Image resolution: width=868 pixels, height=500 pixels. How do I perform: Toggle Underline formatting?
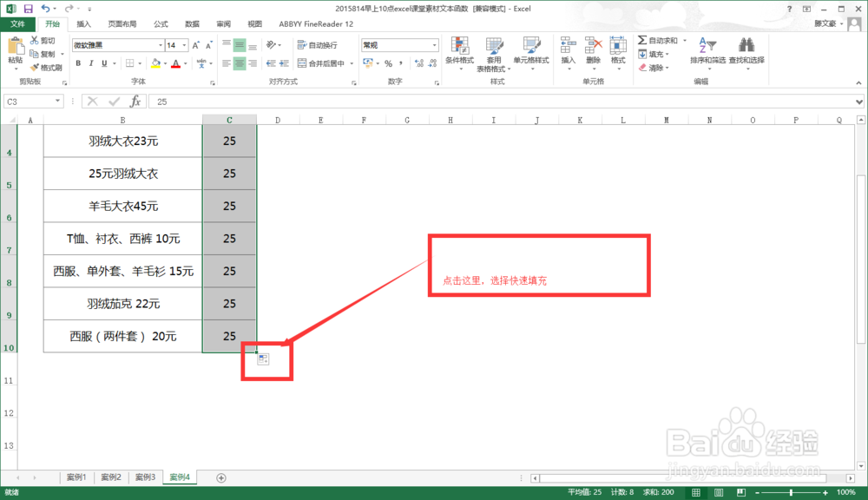point(104,63)
